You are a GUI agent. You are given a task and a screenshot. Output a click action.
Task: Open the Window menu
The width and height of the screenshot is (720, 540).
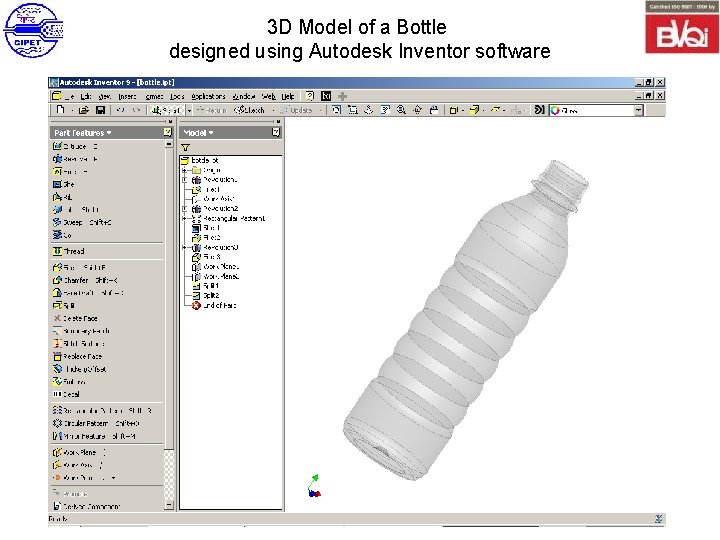coord(243,96)
